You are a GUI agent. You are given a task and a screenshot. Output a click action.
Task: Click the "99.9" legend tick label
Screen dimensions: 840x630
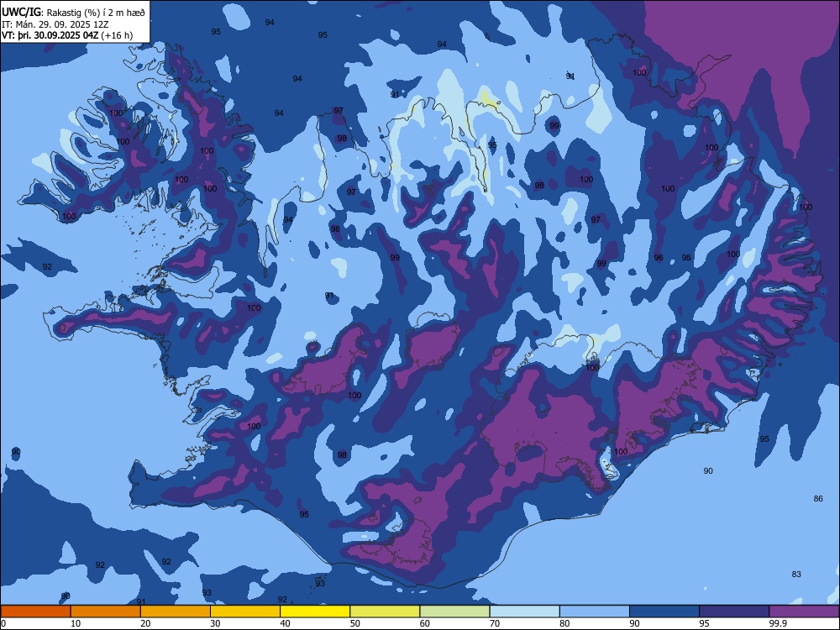(x=777, y=623)
